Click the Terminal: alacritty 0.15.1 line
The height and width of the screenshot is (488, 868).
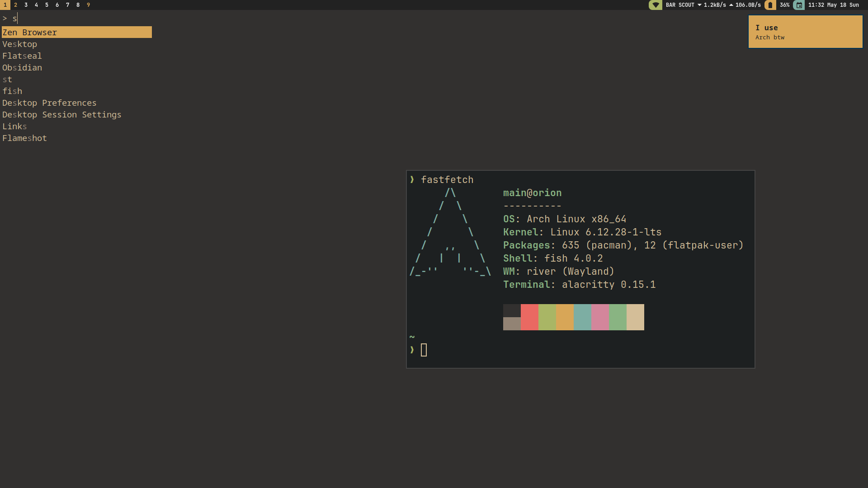[579, 285]
